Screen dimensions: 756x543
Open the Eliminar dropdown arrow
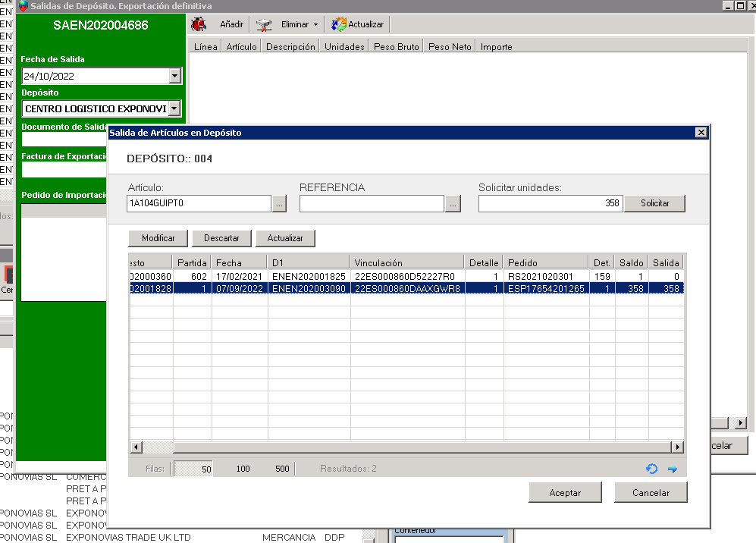315,24
